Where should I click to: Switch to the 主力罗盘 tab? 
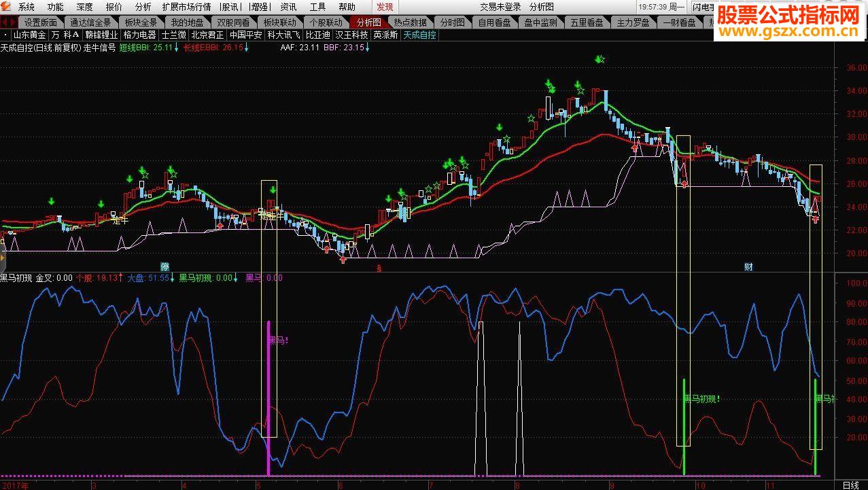point(633,22)
